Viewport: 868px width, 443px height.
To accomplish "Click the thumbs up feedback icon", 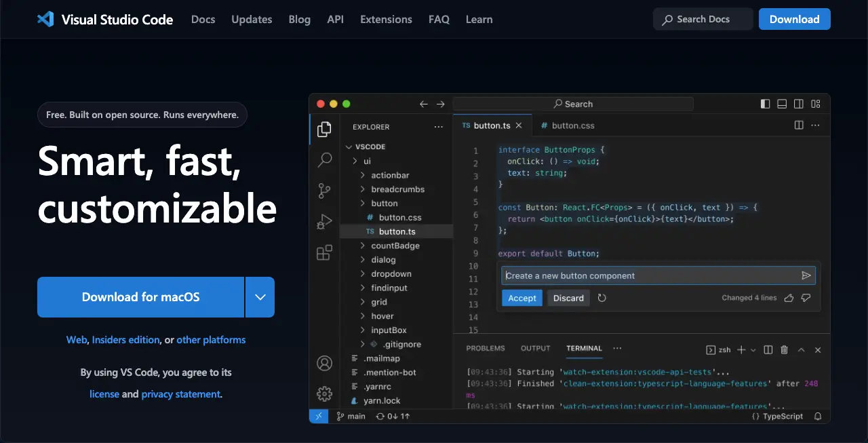I will (789, 298).
